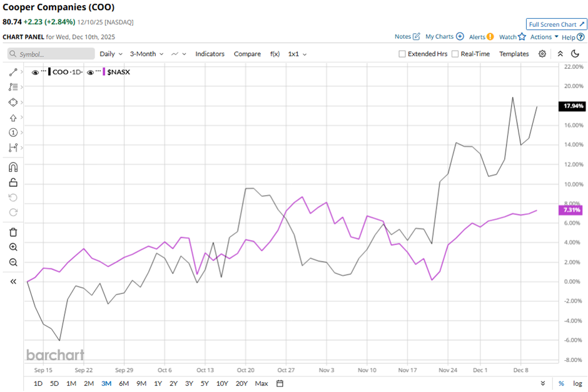
Task: Toggle the magnet snap mode
Action: [x=13, y=167]
